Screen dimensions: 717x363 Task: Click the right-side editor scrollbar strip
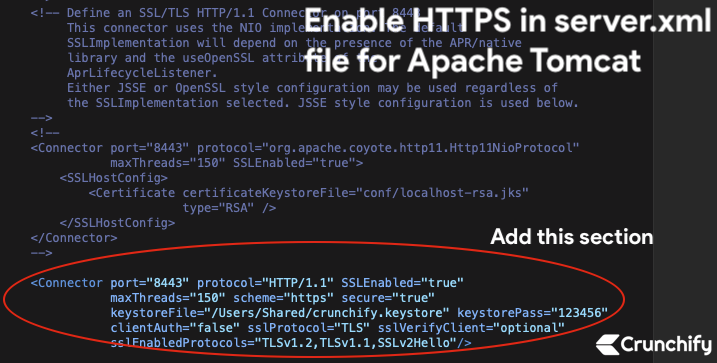pyautogui.click(x=685, y=182)
